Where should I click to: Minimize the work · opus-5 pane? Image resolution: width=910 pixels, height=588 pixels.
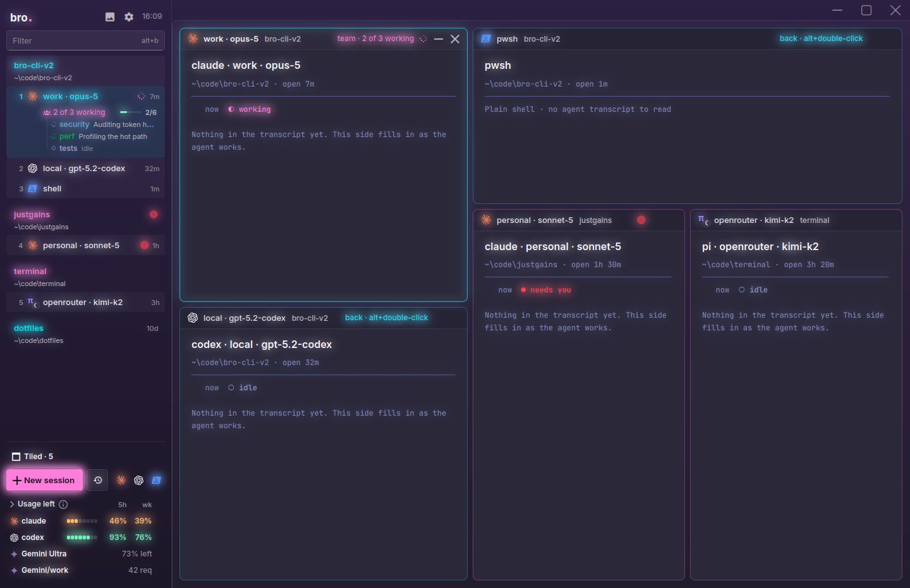pos(439,39)
